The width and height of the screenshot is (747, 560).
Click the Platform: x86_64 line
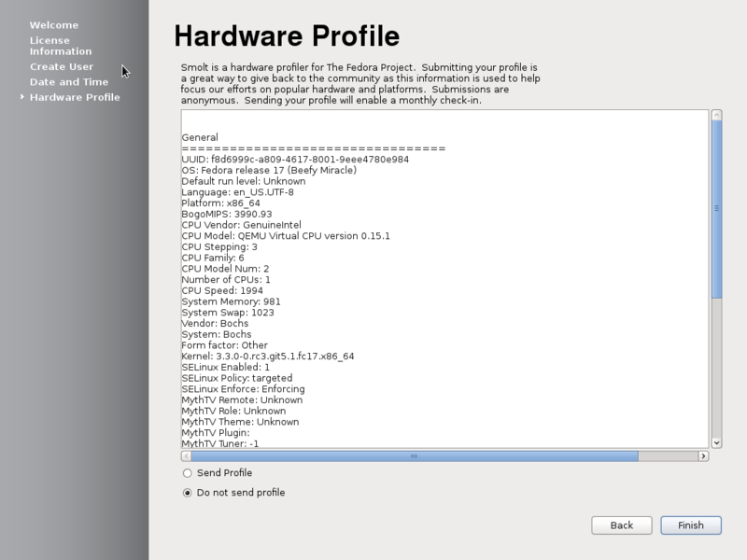click(220, 203)
